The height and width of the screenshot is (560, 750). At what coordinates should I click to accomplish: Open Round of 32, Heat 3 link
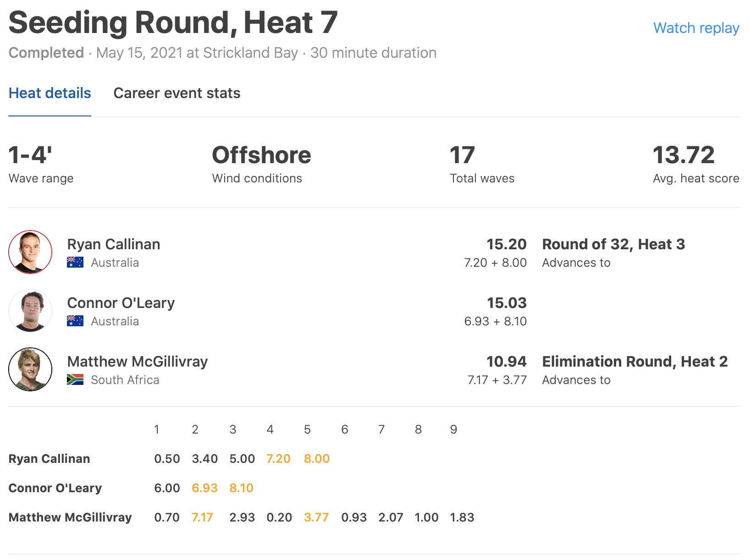coord(613,244)
